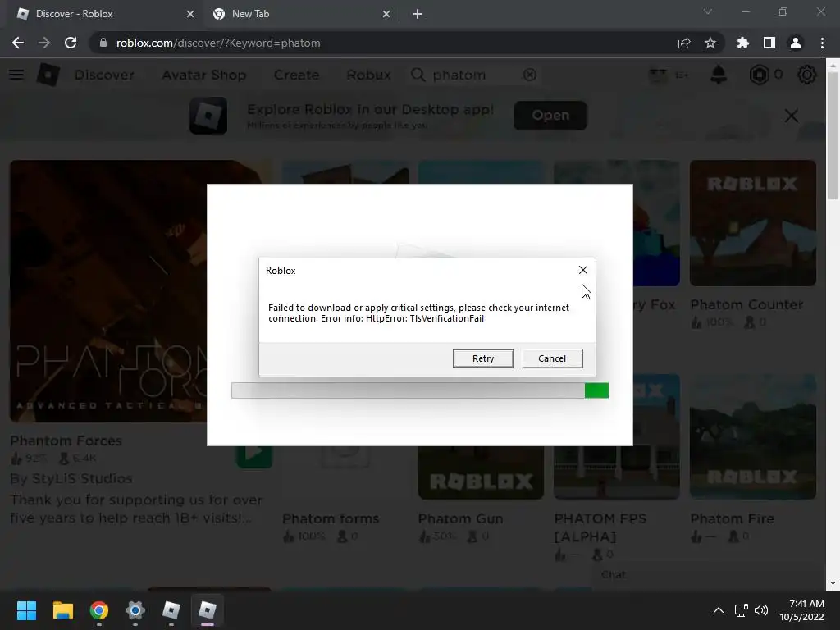Click the browser forward arrow

click(44, 43)
